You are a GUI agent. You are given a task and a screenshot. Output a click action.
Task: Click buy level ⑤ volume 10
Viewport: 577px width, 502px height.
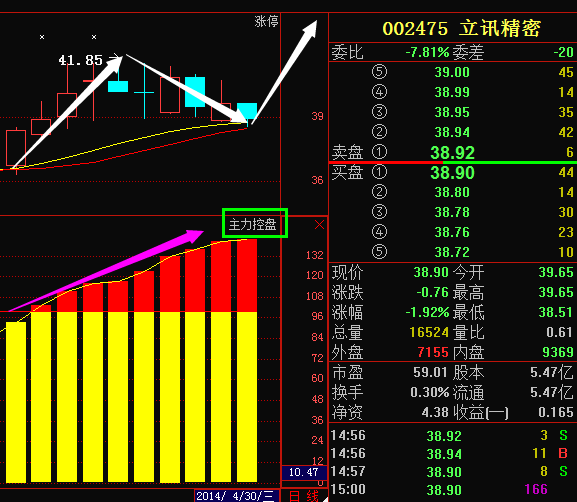pos(566,252)
